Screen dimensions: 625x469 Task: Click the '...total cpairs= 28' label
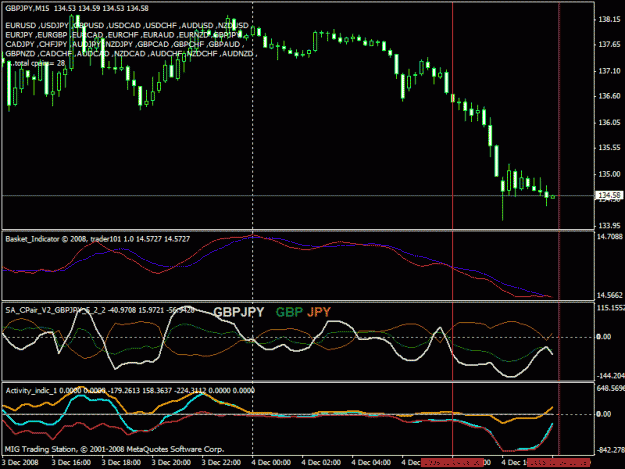tap(36, 63)
